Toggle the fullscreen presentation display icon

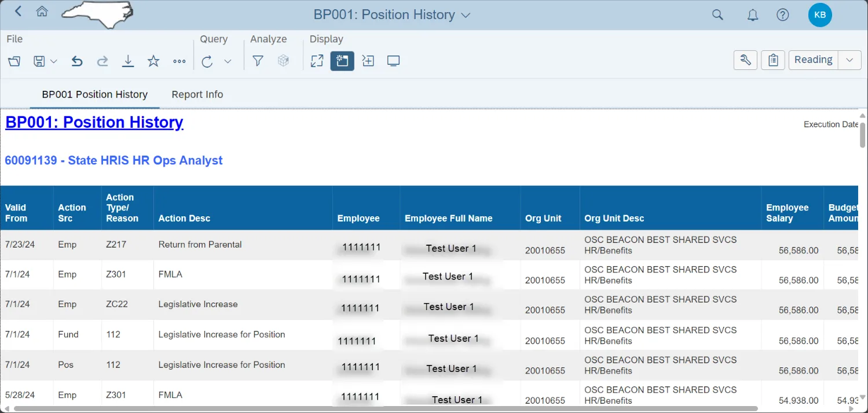pos(394,61)
